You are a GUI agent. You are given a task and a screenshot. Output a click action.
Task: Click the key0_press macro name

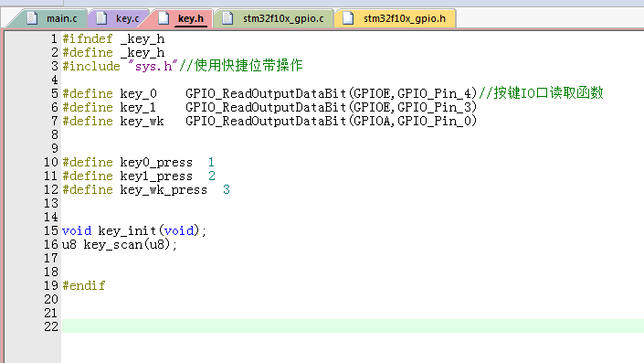156,163
